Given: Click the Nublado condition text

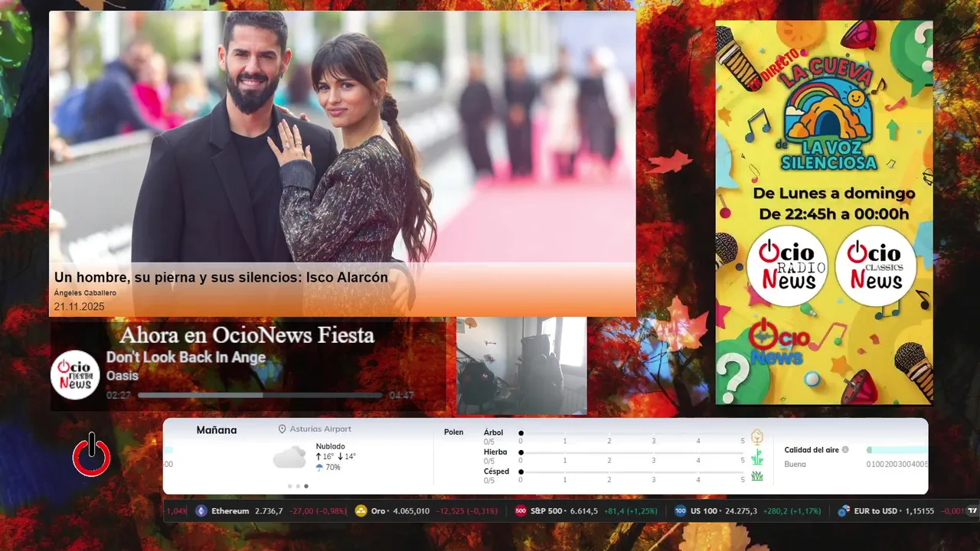Looking at the screenshot, I should click(x=330, y=446).
